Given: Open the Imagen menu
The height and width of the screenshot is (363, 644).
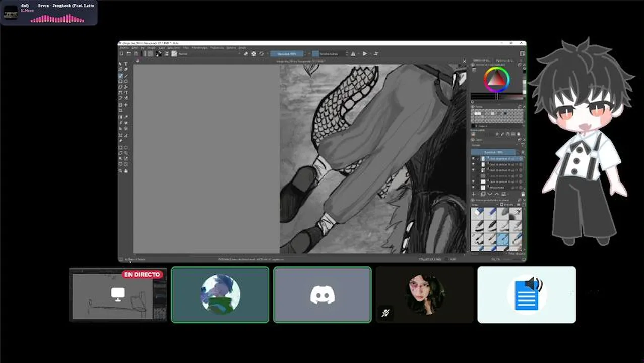Looking at the screenshot, I should click(x=151, y=48).
